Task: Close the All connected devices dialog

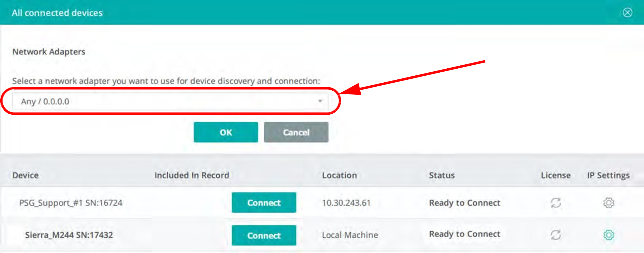Action: [627, 12]
